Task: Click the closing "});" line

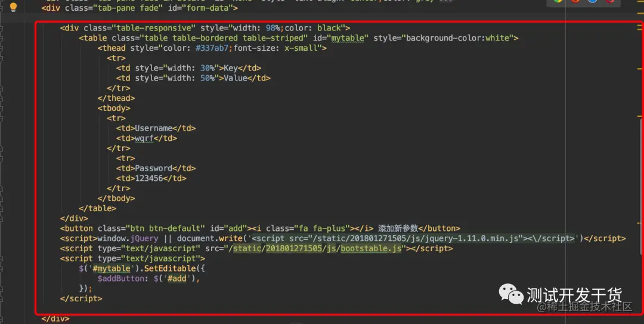Action: tap(86, 288)
